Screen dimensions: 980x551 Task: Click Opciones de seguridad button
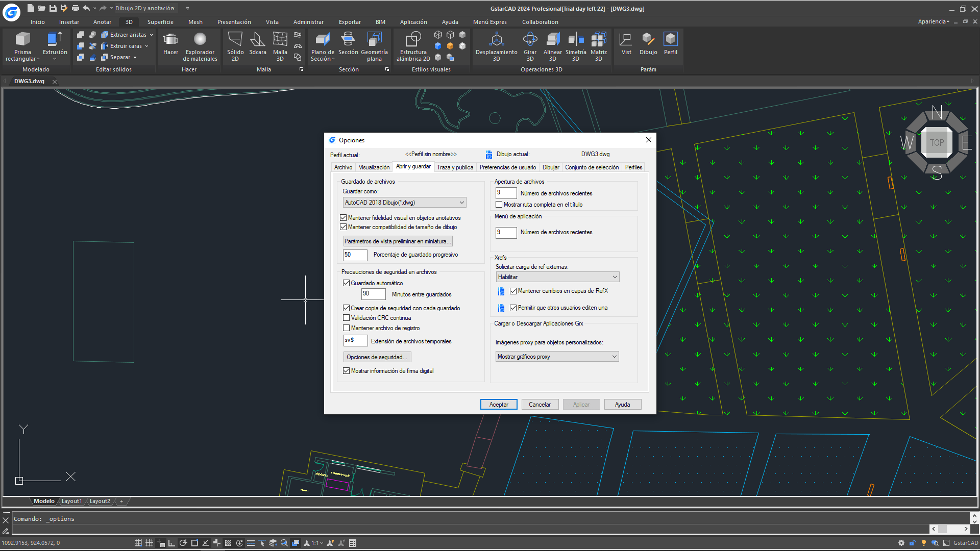pyautogui.click(x=377, y=357)
